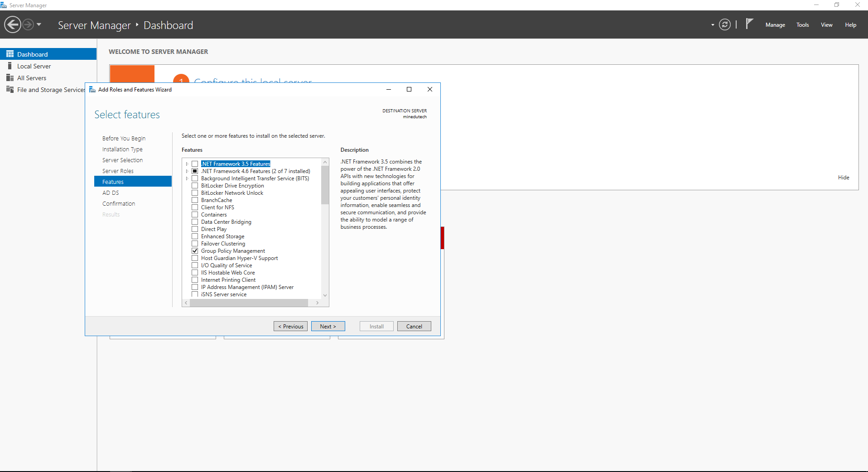
Task: Expand .NET Framework 3.5 Features node
Action: (187, 164)
